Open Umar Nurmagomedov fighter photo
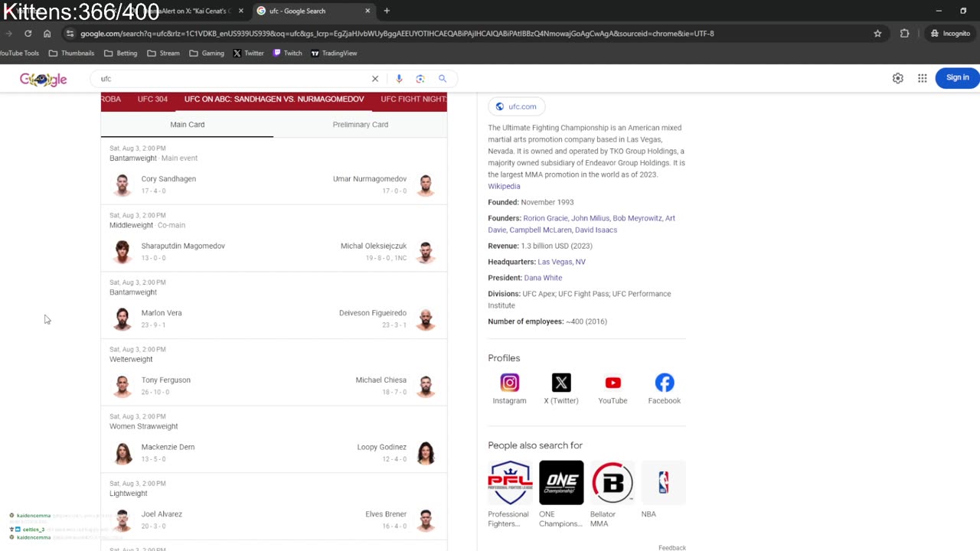The width and height of the screenshot is (980, 551). point(426,184)
